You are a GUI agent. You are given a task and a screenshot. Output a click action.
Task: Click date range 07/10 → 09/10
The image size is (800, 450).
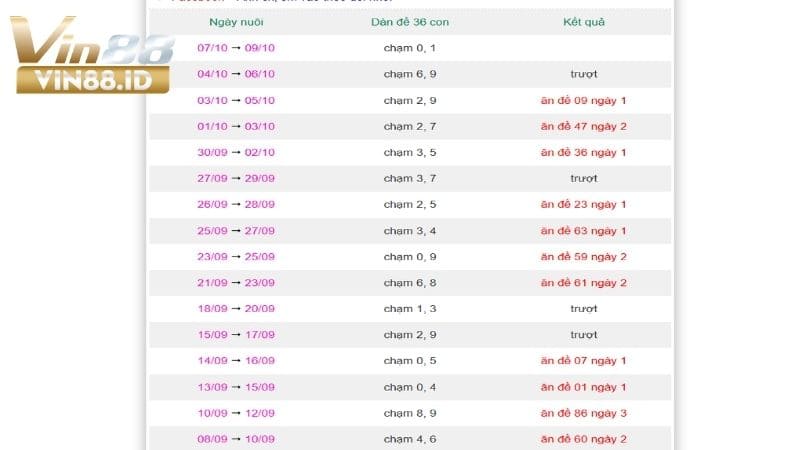(236, 48)
